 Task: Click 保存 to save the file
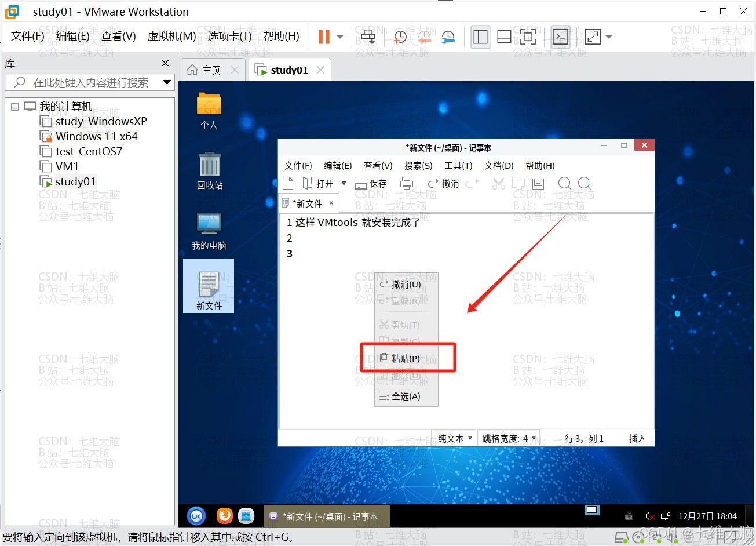click(371, 183)
